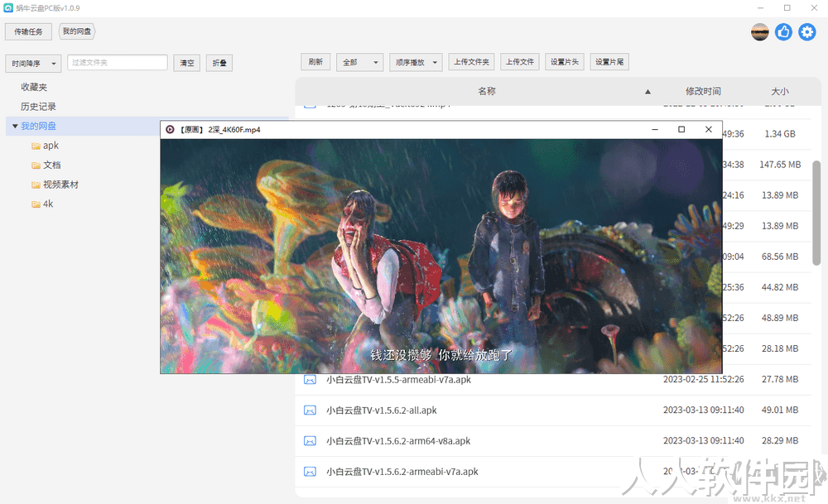
Task: Click the 上传文件夹 upload folder button
Action: 472,62
